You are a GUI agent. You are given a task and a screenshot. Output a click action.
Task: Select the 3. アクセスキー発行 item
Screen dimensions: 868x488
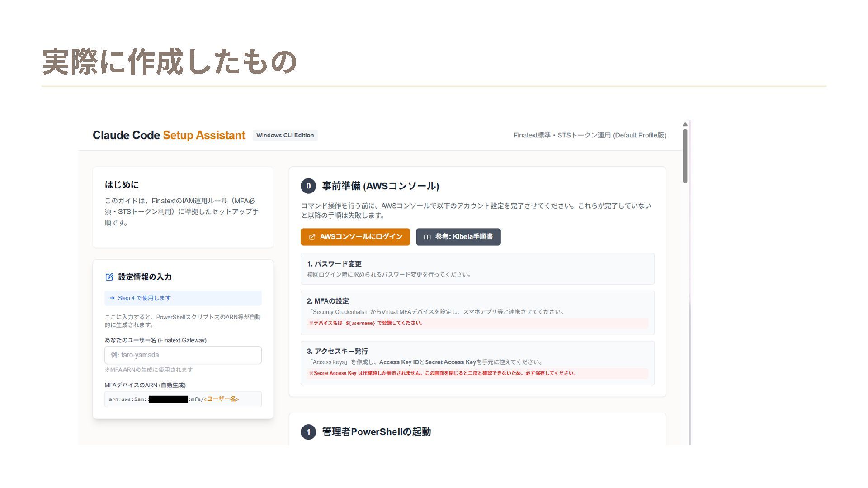[477, 362]
